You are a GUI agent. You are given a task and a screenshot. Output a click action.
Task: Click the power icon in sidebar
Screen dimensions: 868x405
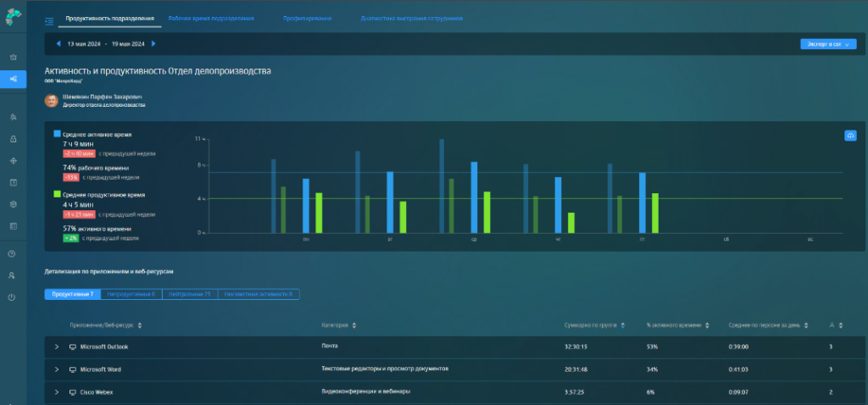click(13, 297)
